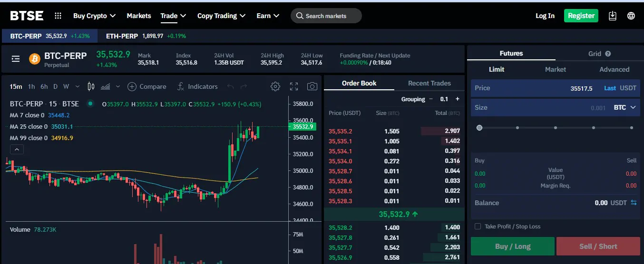644x264 pixels.
Task: Switch to Order Book tab
Action: 359,83
